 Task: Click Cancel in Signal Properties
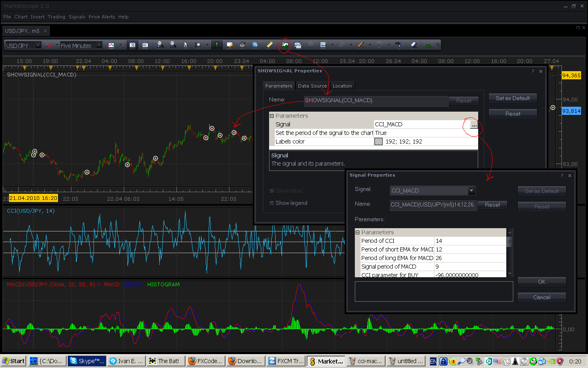click(542, 297)
